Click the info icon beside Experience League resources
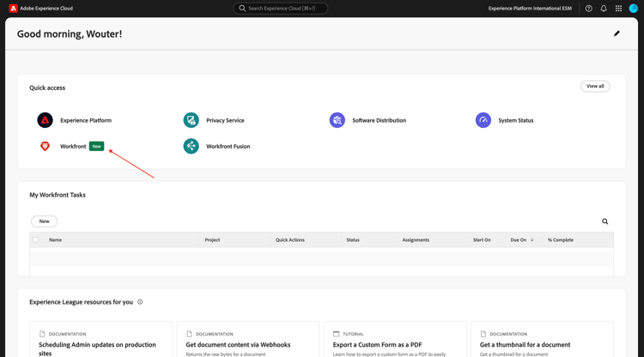 pyautogui.click(x=140, y=302)
